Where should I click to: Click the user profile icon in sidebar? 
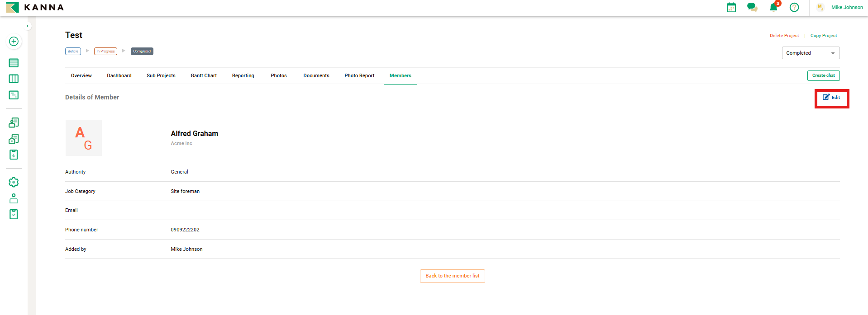14,198
